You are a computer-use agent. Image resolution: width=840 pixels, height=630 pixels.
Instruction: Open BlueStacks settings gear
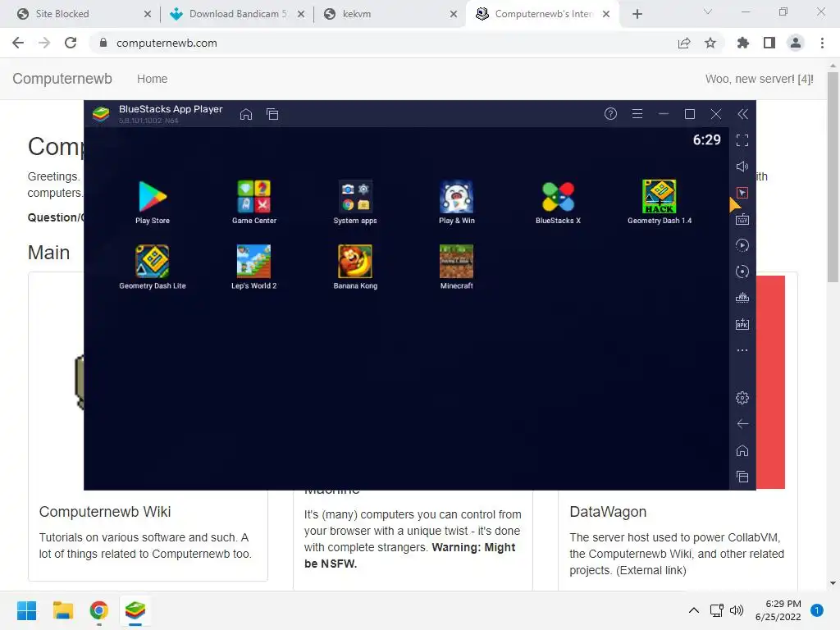coord(742,398)
